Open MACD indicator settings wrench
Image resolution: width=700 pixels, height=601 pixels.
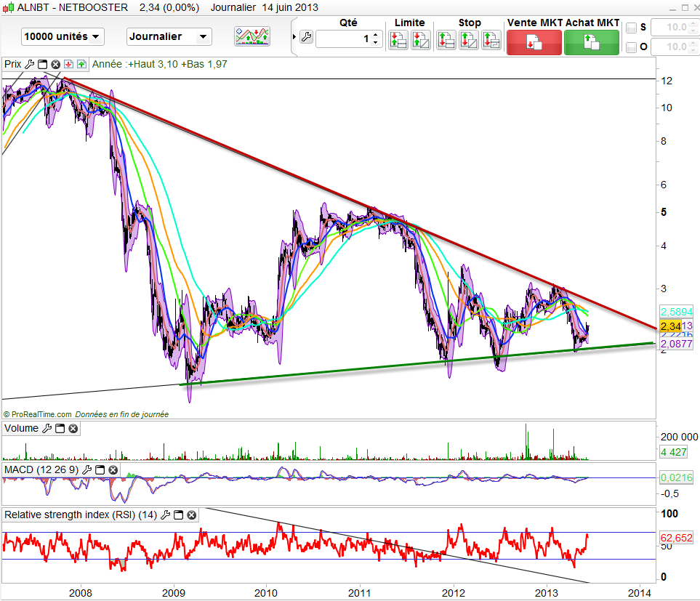86,470
